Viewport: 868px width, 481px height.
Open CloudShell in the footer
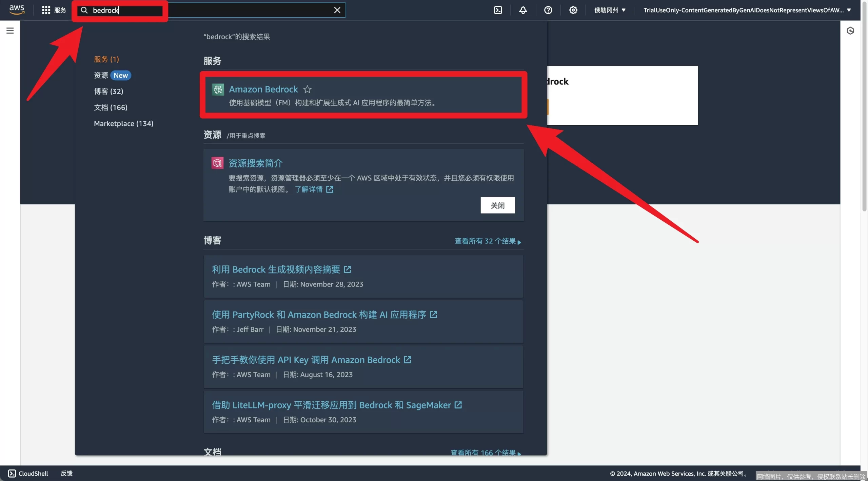click(28, 473)
